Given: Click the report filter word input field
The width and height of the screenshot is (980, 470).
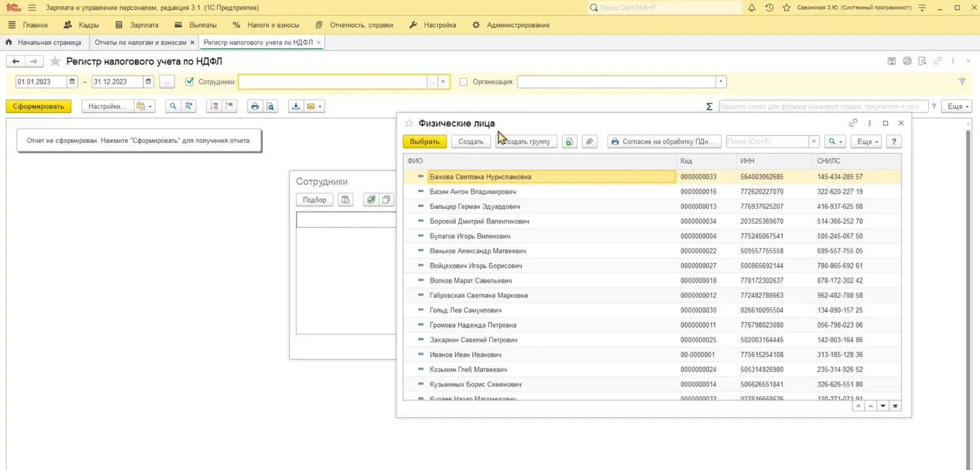Looking at the screenshot, I should [823, 106].
